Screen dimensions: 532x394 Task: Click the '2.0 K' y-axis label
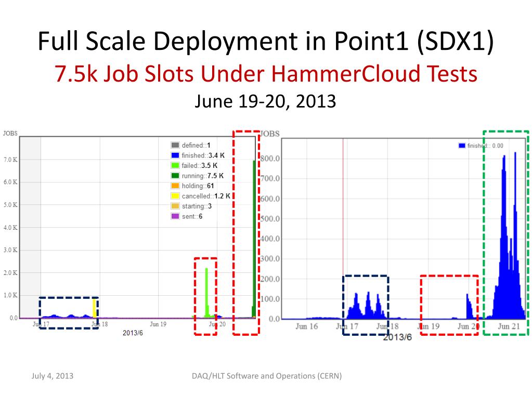[x=10, y=272]
